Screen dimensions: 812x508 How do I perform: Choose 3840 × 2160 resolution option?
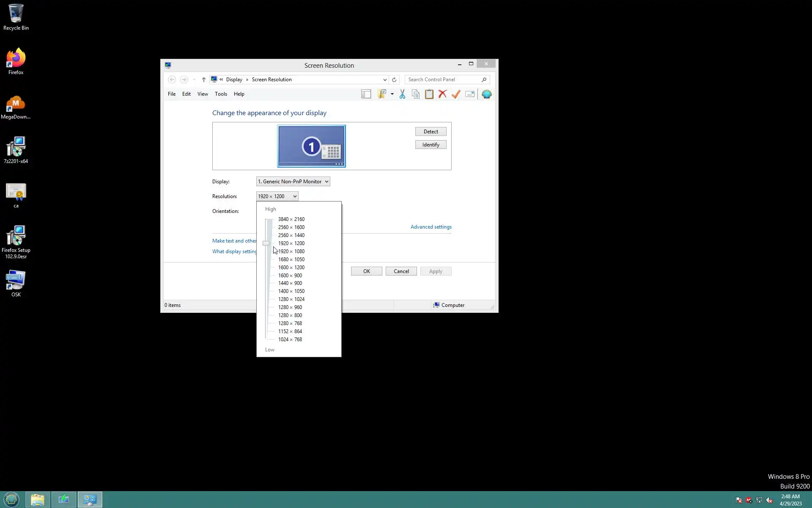coord(291,219)
